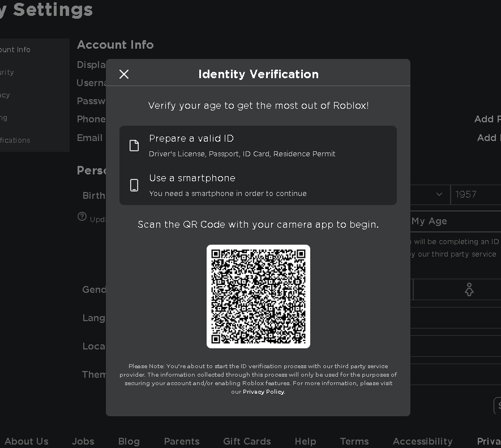
Task: Open Parents footer link
Action: (x=182, y=441)
